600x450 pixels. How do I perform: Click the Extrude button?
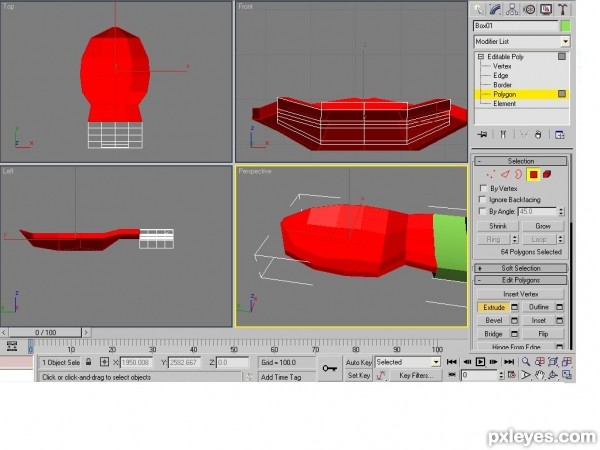pos(494,307)
